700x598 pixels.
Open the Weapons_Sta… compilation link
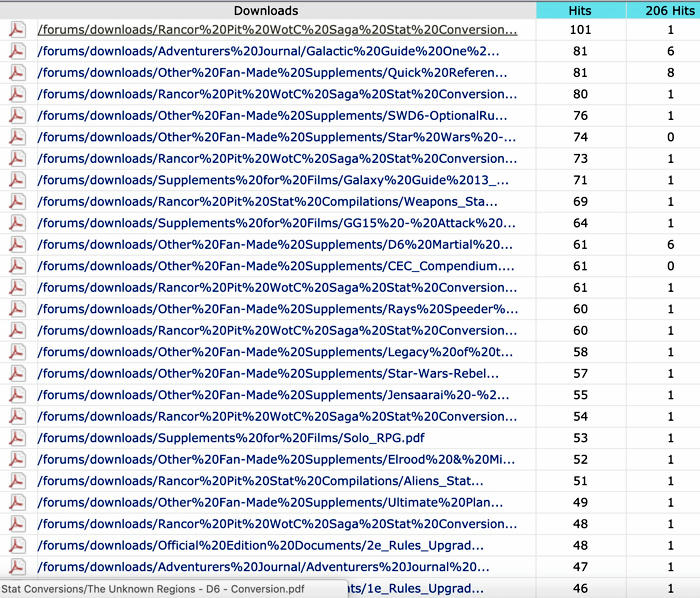pos(267,201)
